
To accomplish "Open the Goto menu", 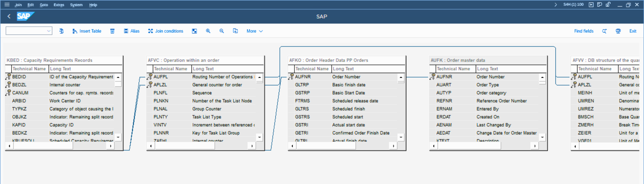I will point(44,5).
